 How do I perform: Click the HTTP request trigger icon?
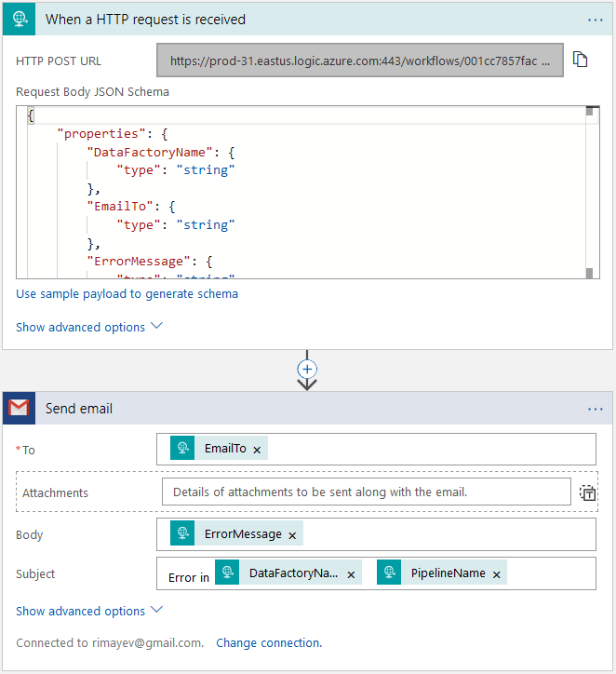(x=19, y=19)
